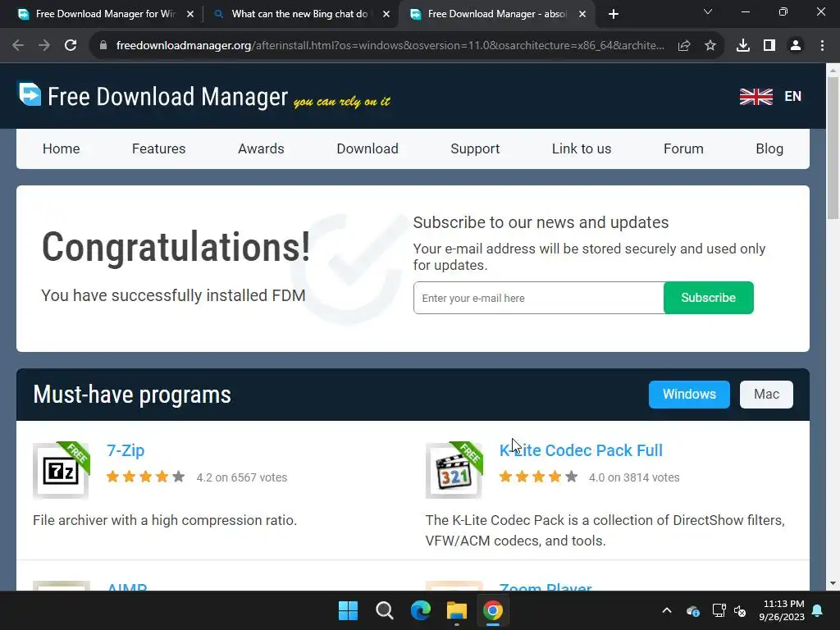The width and height of the screenshot is (840, 630).
Task: Reload the page with the refresh icon
Action: point(71,46)
